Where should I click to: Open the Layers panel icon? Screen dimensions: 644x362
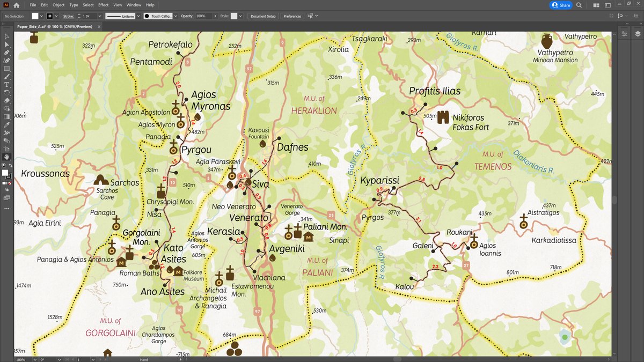[638, 33]
